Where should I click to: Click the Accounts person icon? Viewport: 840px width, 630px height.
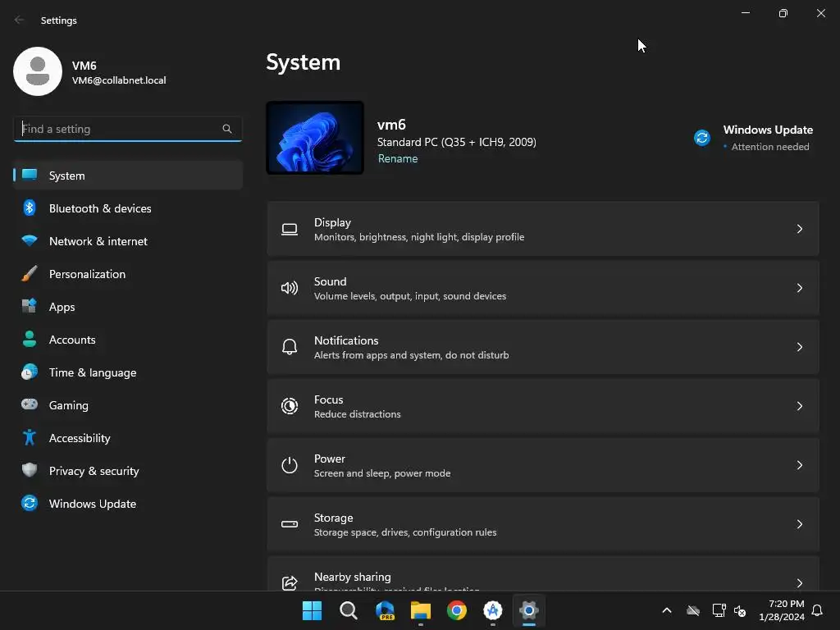click(x=30, y=339)
